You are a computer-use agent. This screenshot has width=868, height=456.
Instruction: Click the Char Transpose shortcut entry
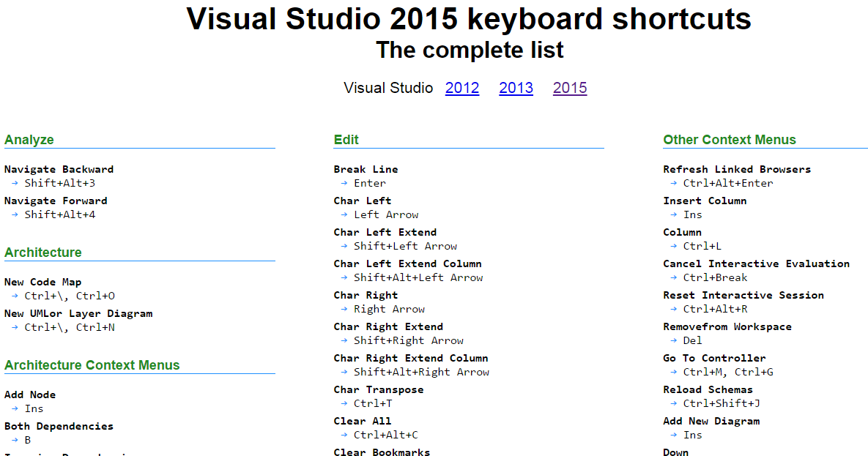tap(378, 389)
